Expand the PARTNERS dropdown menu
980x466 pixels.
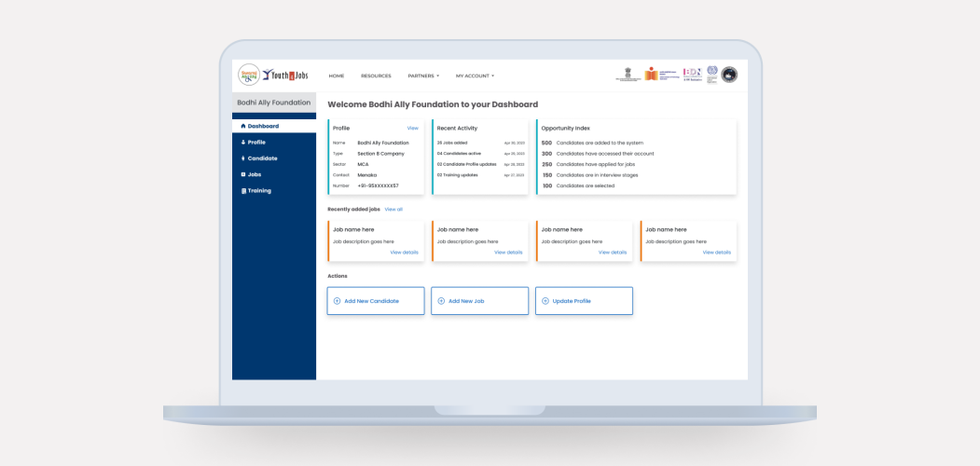pyautogui.click(x=423, y=75)
